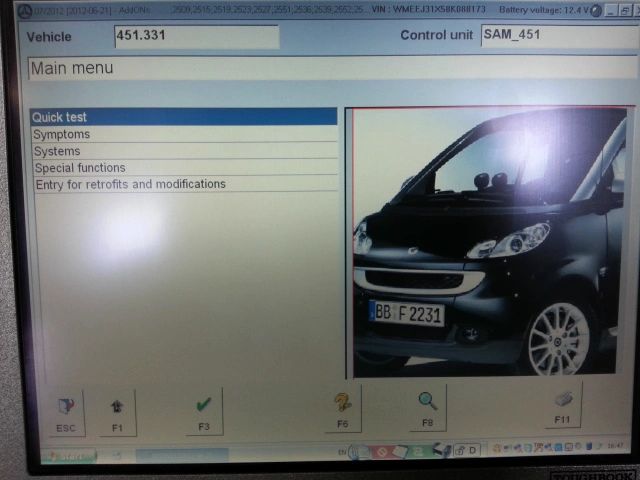Open the Windows Start button
The height and width of the screenshot is (480, 640).
pyautogui.click(x=69, y=456)
